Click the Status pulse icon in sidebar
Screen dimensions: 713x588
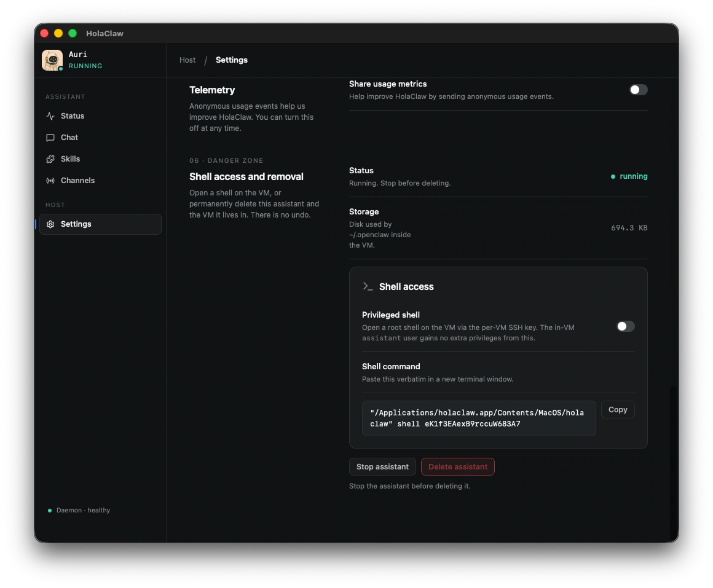coord(50,116)
